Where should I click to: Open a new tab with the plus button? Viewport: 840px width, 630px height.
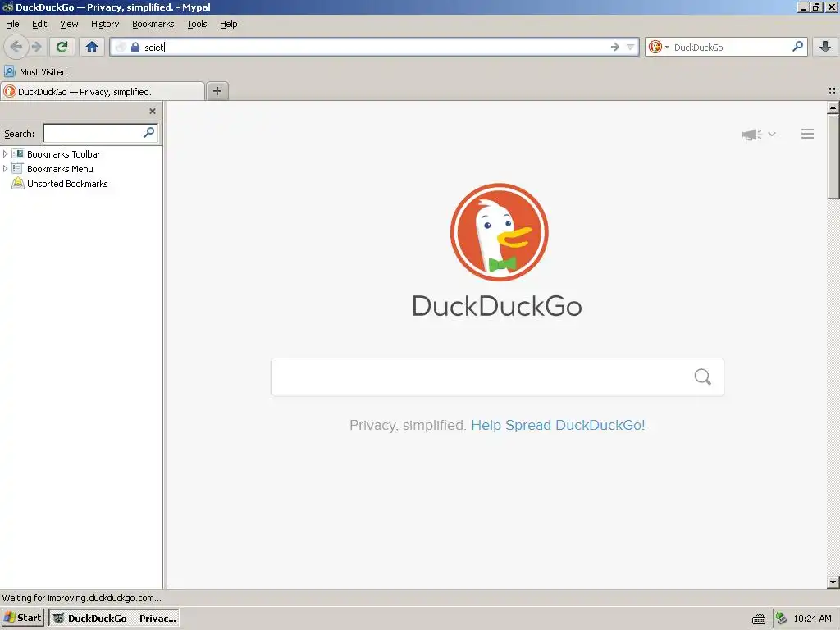[x=217, y=91]
